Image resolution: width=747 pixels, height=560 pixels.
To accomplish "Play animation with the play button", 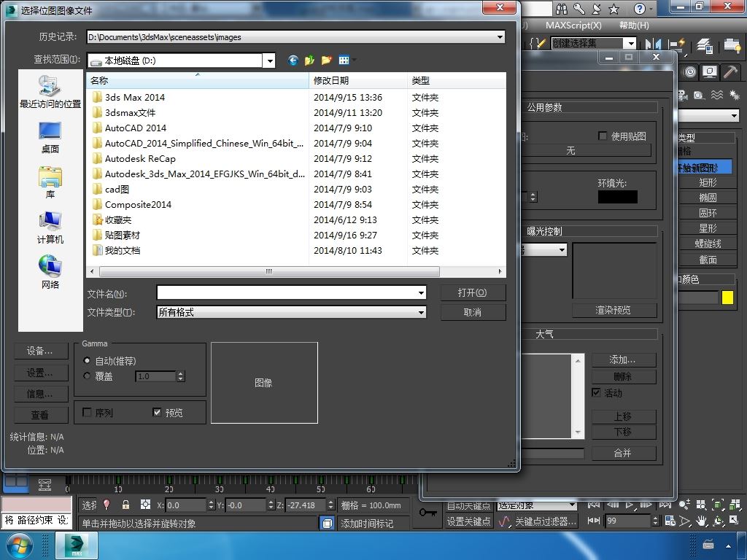I will pyautogui.click(x=630, y=505).
